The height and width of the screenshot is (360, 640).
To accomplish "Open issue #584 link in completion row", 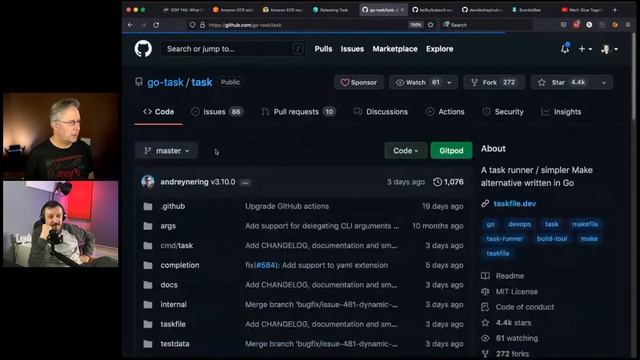I will coord(266,265).
